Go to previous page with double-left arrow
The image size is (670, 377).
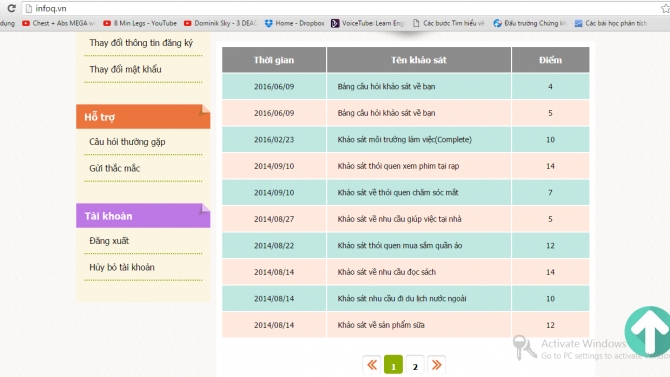click(372, 365)
